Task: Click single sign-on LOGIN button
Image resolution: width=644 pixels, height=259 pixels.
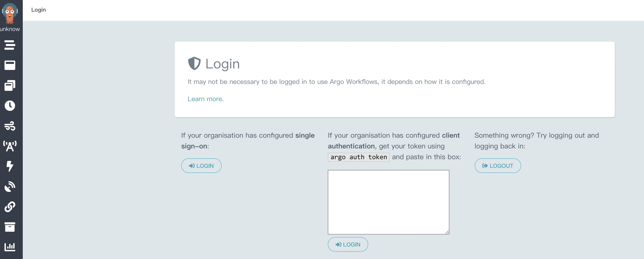Action: (201, 166)
